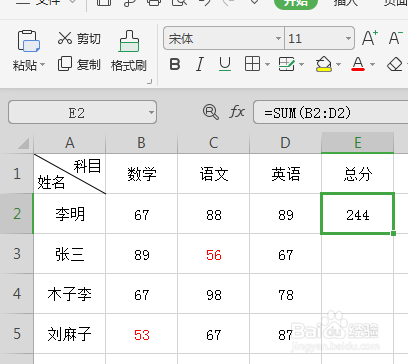The width and height of the screenshot is (408, 364).
Task: Select column D header
Action: [x=286, y=143]
